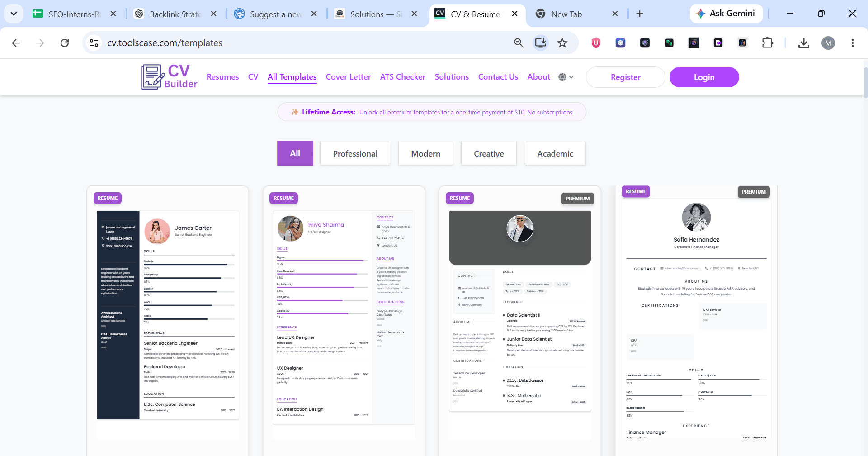Open the site information icon
Screen dimensions: 868x456
click(x=94, y=43)
